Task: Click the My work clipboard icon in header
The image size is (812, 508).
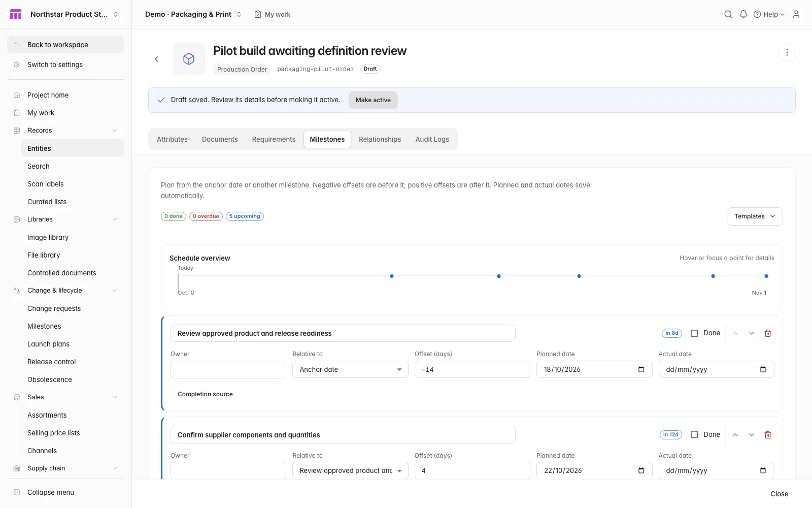Action: tap(258, 14)
